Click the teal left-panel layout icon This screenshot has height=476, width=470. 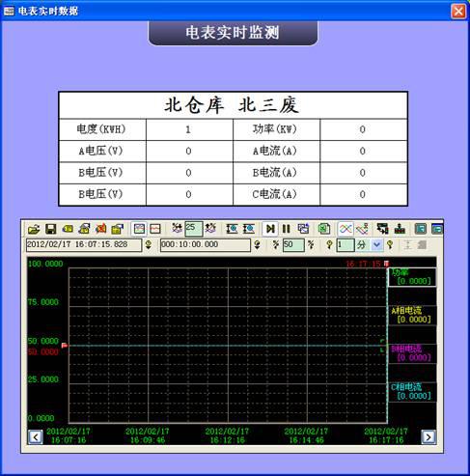tap(421, 229)
